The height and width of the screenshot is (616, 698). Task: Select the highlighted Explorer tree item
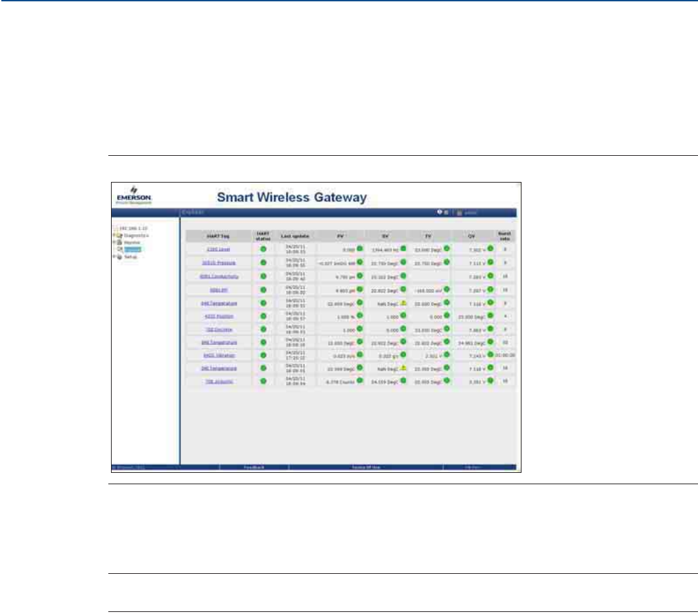coord(132,249)
